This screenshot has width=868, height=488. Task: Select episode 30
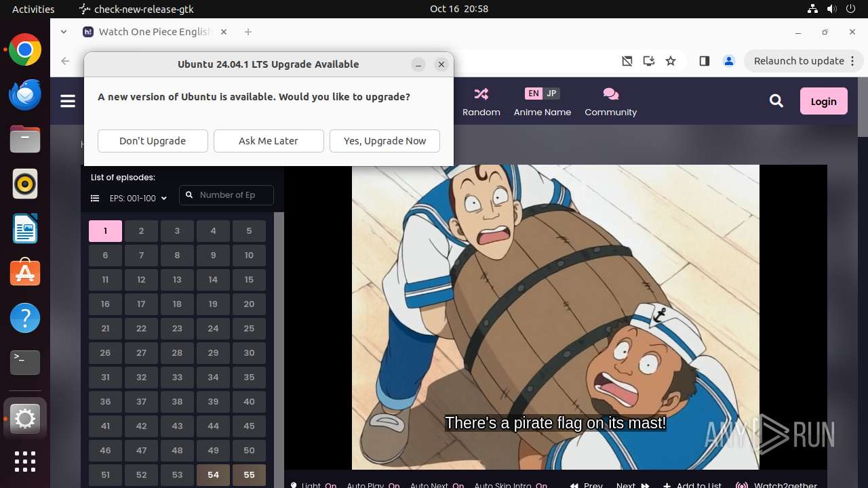tap(249, 353)
